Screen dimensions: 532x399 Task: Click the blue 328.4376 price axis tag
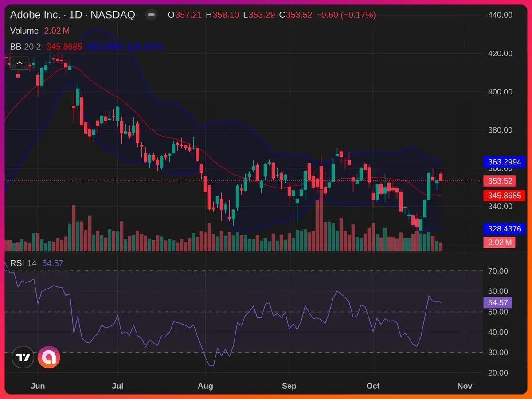tap(504, 229)
